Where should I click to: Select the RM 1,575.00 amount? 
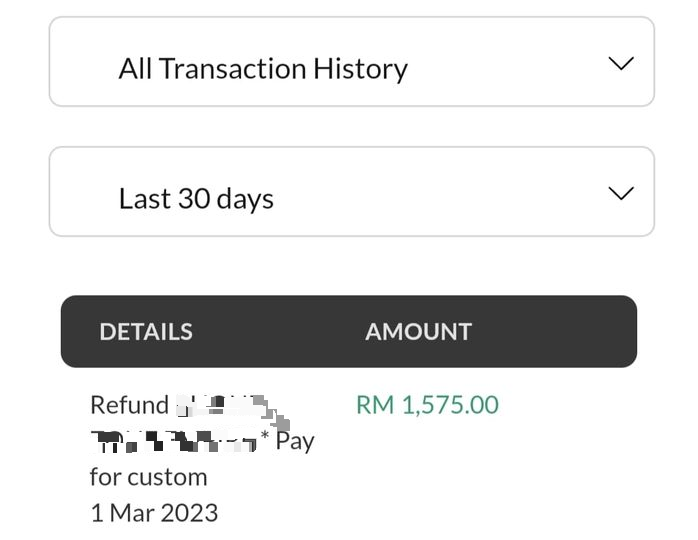point(427,405)
